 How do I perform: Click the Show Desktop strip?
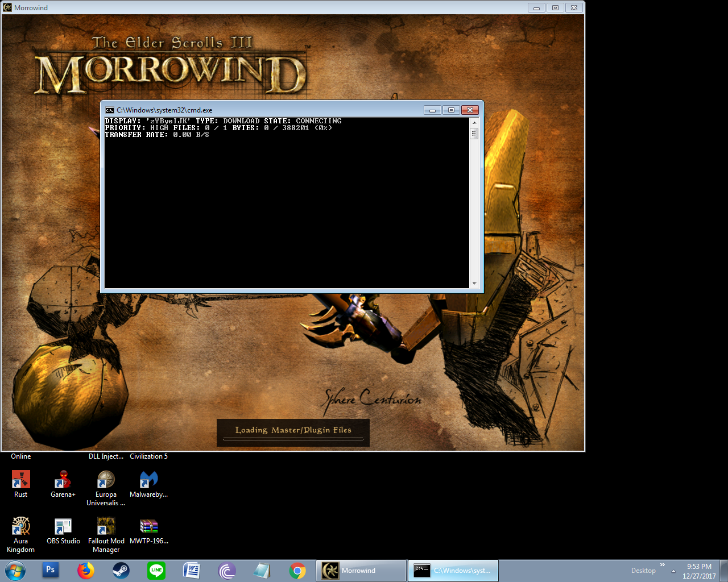point(723,571)
